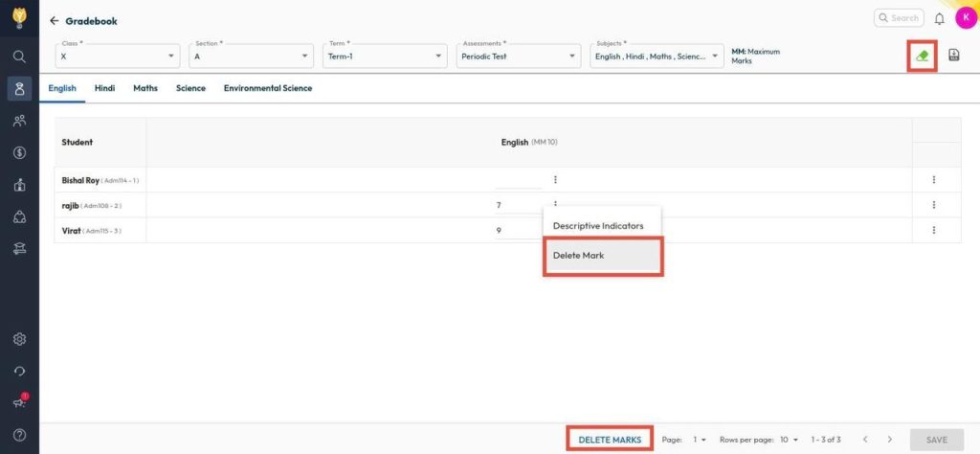This screenshot has width=980, height=454.
Task: Click the Search field at top
Action: tap(900, 18)
